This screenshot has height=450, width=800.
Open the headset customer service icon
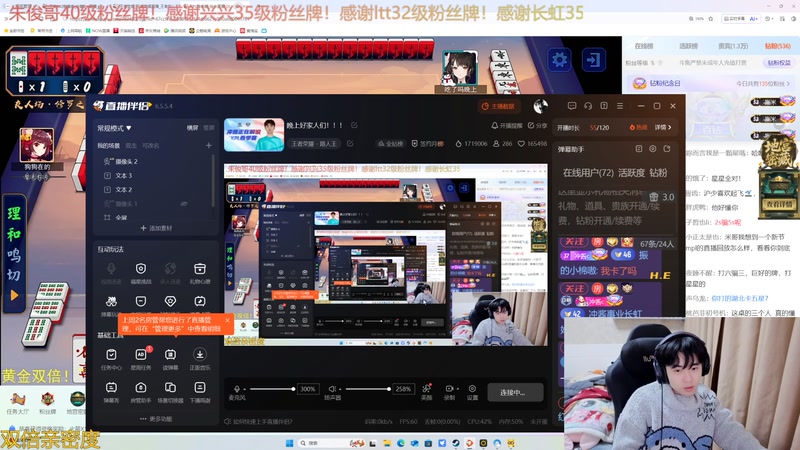588,106
